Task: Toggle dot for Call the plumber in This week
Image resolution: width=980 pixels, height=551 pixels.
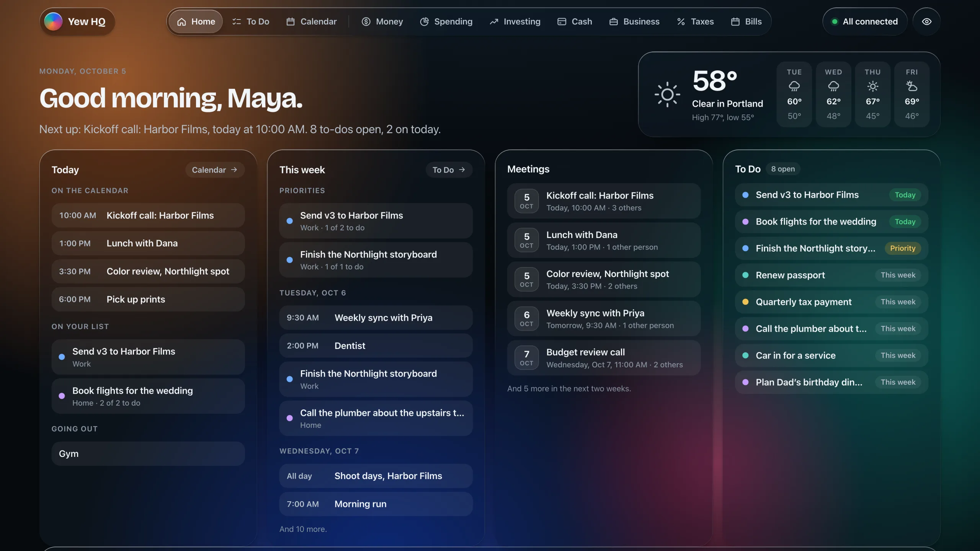Action: pos(290,418)
